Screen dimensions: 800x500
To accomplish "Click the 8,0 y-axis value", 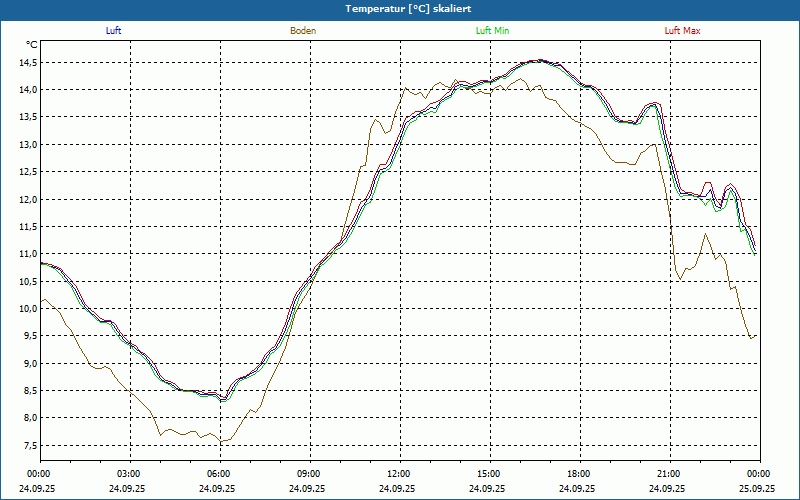I will pos(31,418).
